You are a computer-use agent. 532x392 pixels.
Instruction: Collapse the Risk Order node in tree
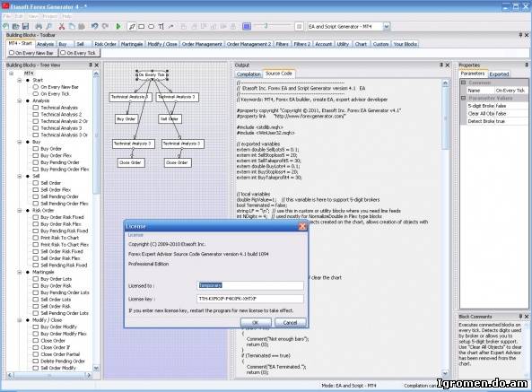20,210
